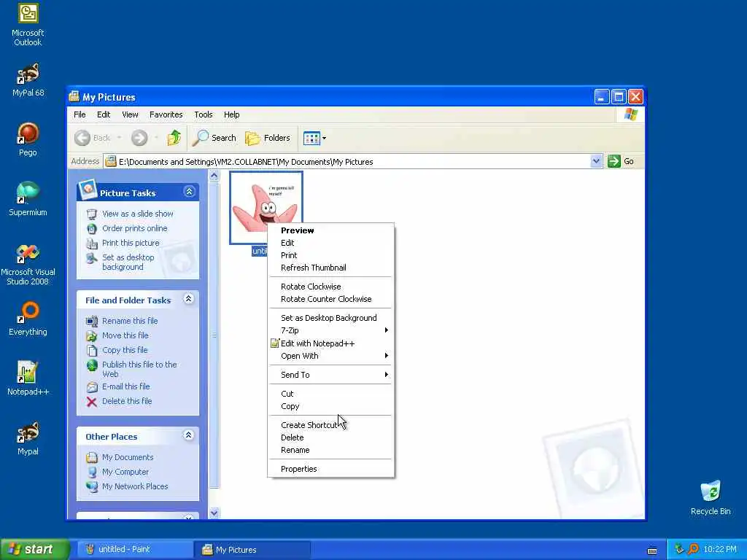This screenshot has height=560, width=747.
Task: Click View as a slide show
Action: [x=138, y=214]
